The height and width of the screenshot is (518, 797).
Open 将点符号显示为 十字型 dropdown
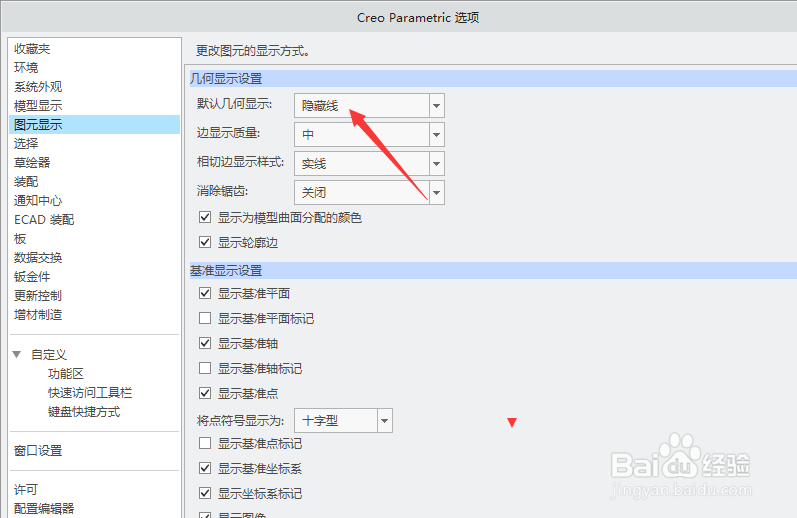385,421
